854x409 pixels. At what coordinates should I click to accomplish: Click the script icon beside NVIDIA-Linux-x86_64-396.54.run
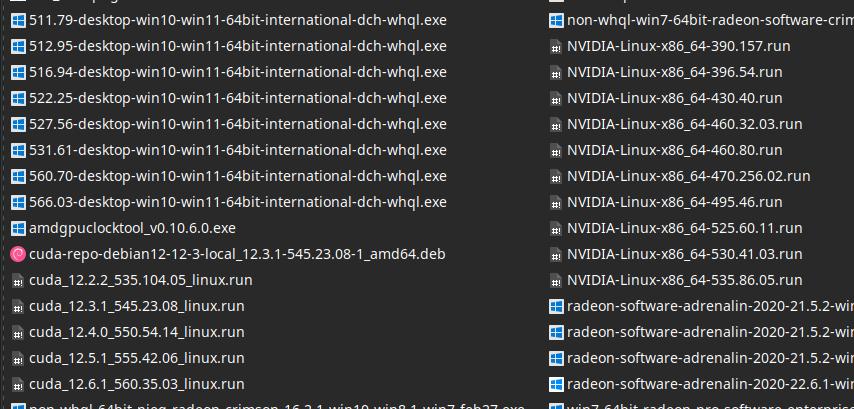[x=556, y=72]
